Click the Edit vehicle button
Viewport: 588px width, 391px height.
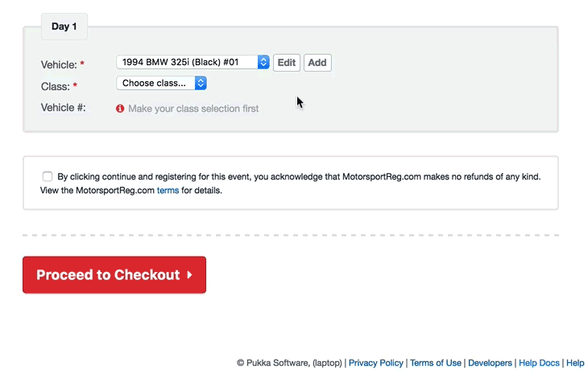pos(287,63)
